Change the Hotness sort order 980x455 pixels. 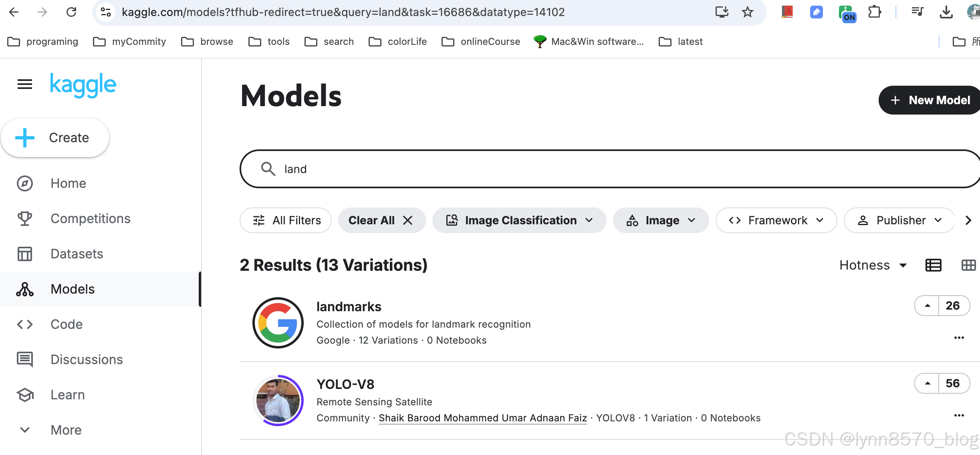873,265
